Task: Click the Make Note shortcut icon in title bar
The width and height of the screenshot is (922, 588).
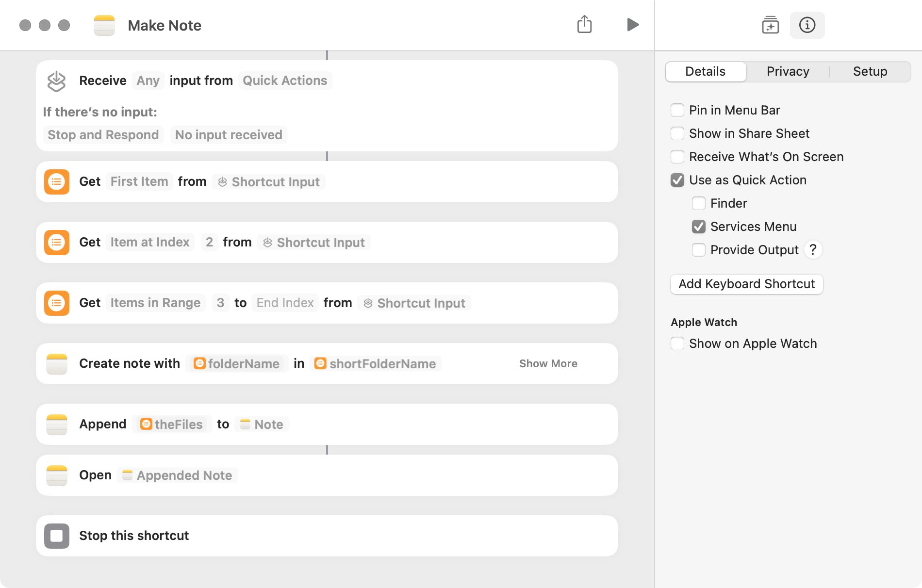Action: coord(104,25)
